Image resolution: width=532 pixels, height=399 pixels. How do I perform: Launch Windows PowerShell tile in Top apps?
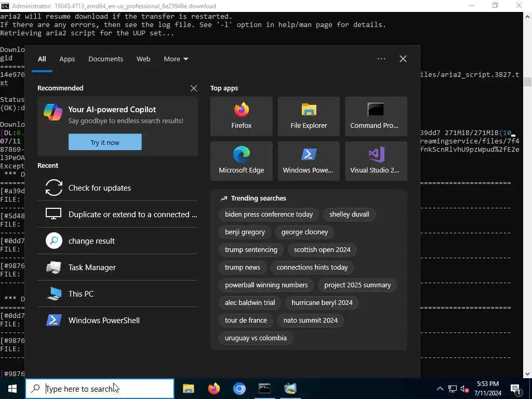tap(309, 161)
